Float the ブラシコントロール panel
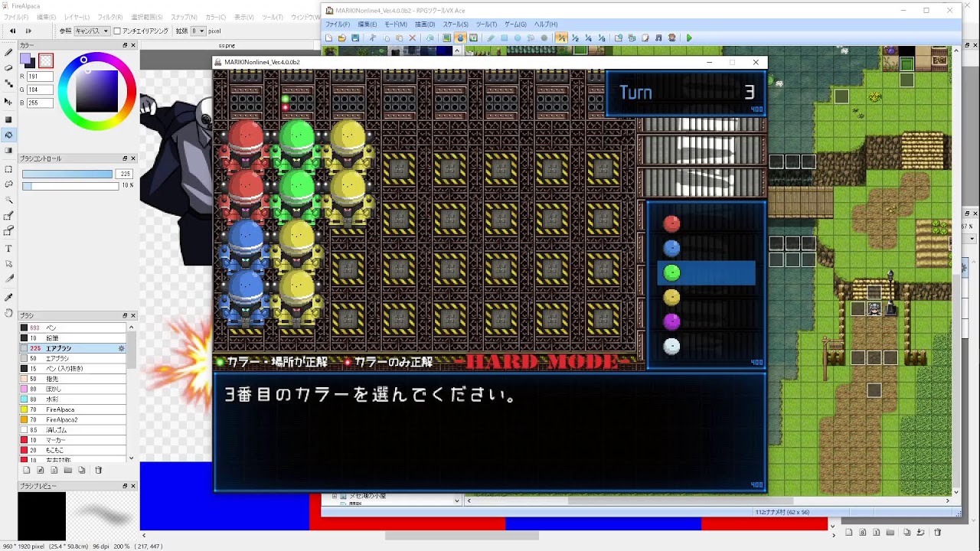980x551 pixels. pos(125,158)
